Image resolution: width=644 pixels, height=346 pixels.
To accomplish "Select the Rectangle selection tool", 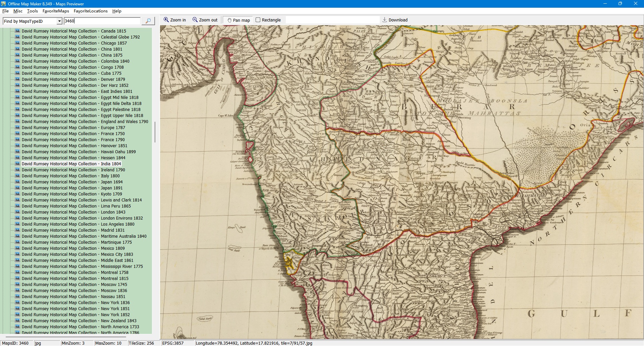I will pos(268,20).
